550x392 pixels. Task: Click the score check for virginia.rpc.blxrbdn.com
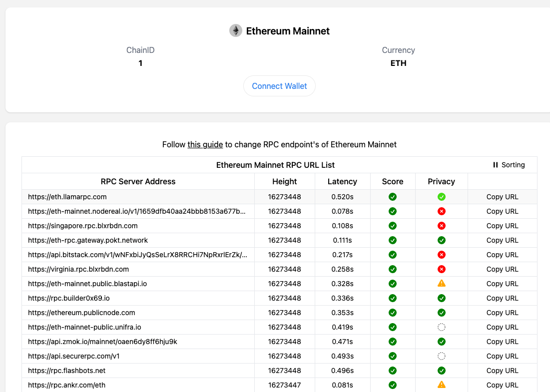pyautogui.click(x=393, y=269)
